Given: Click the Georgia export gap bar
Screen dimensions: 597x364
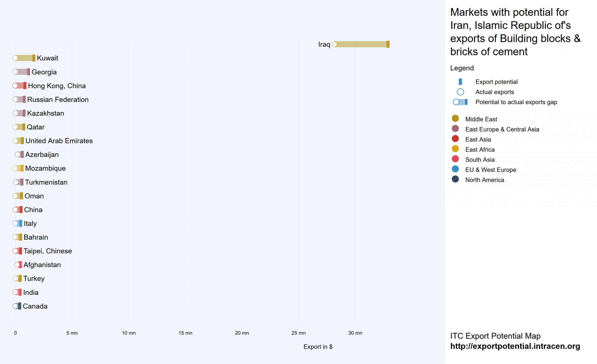Looking at the screenshot, I should coord(22,72).
